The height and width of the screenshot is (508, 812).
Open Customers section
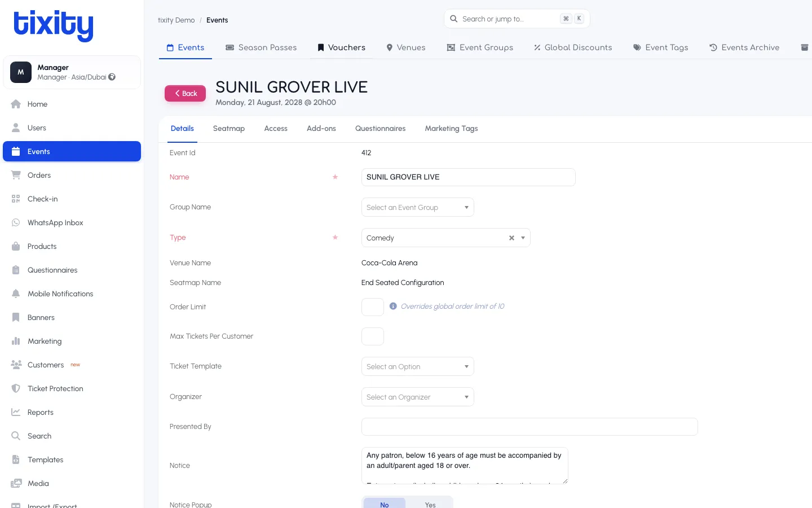[72, 365]
